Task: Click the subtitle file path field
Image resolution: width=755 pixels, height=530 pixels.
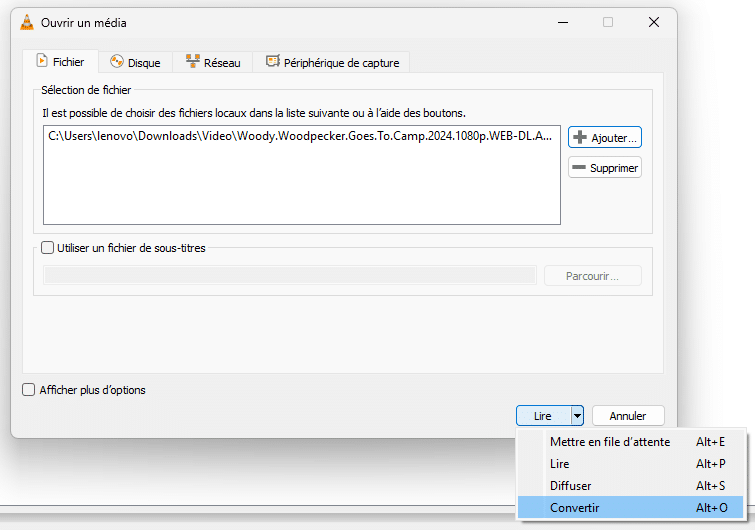Action: 290,276
